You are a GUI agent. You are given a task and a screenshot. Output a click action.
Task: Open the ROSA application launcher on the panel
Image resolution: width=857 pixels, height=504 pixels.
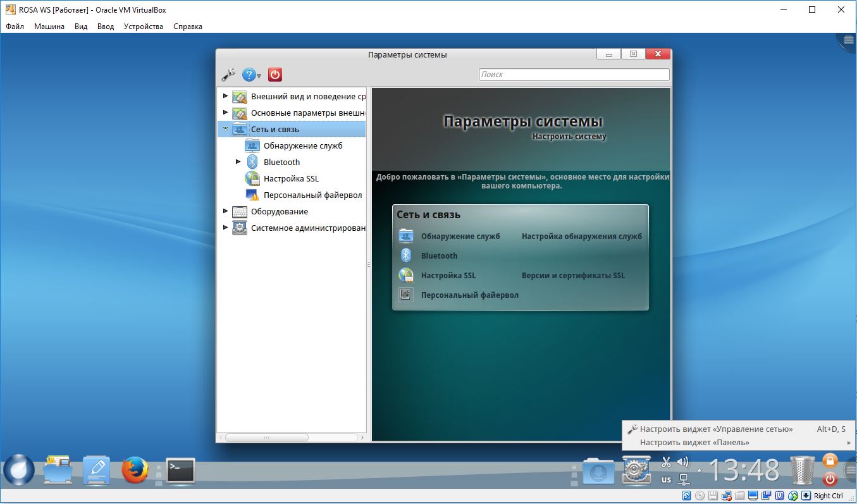click(18, 470)
